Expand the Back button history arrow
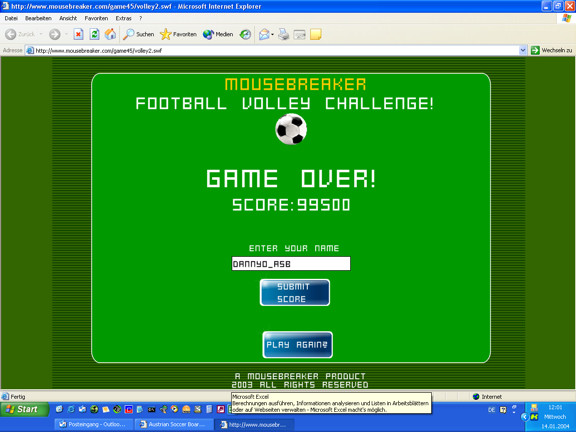Screen dimensions: 576x432 (x=41, y=35)
